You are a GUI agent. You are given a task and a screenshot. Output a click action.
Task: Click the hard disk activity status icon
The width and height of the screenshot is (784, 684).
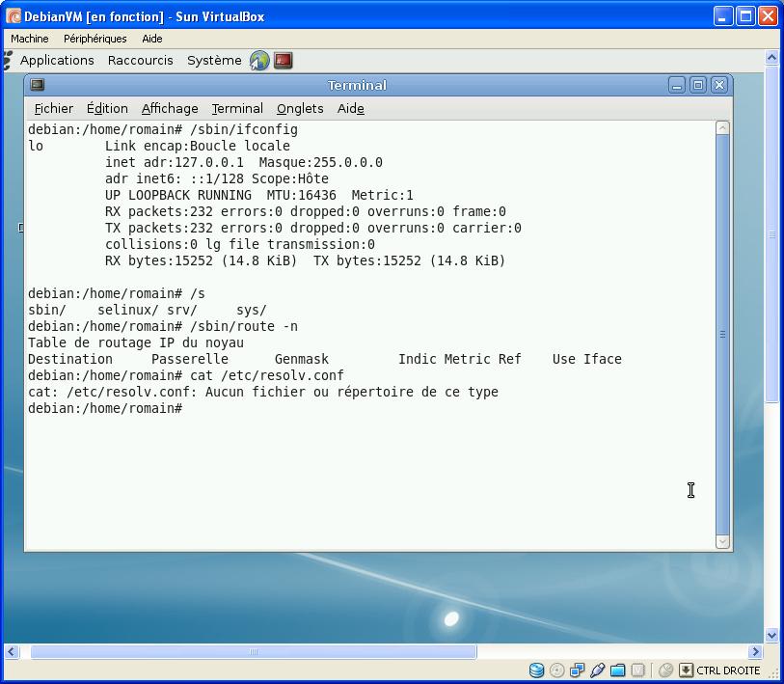[x=536, y=670]
